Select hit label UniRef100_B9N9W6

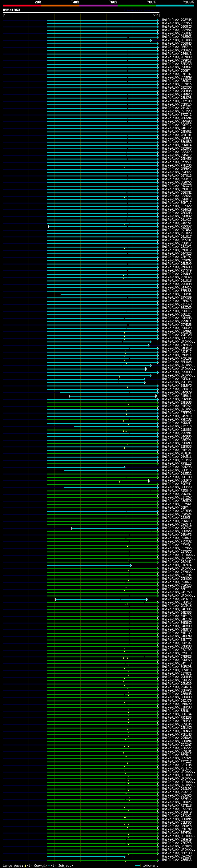[177, 403]
